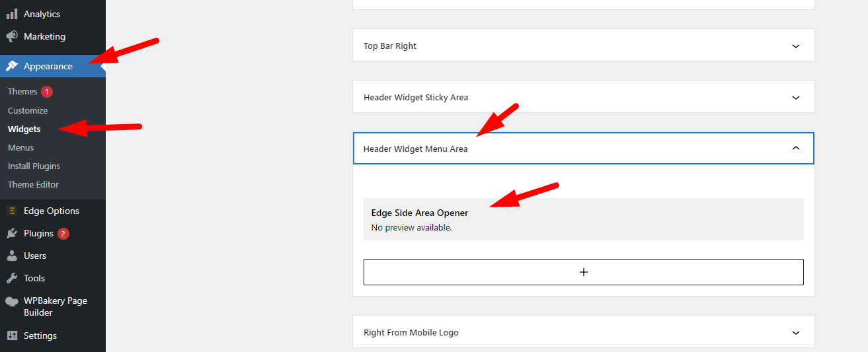Expand the Header Widget Sticky Area chevron
This screenshot has height=352, width=868.
pyautogui.click(x=796, y=98)
